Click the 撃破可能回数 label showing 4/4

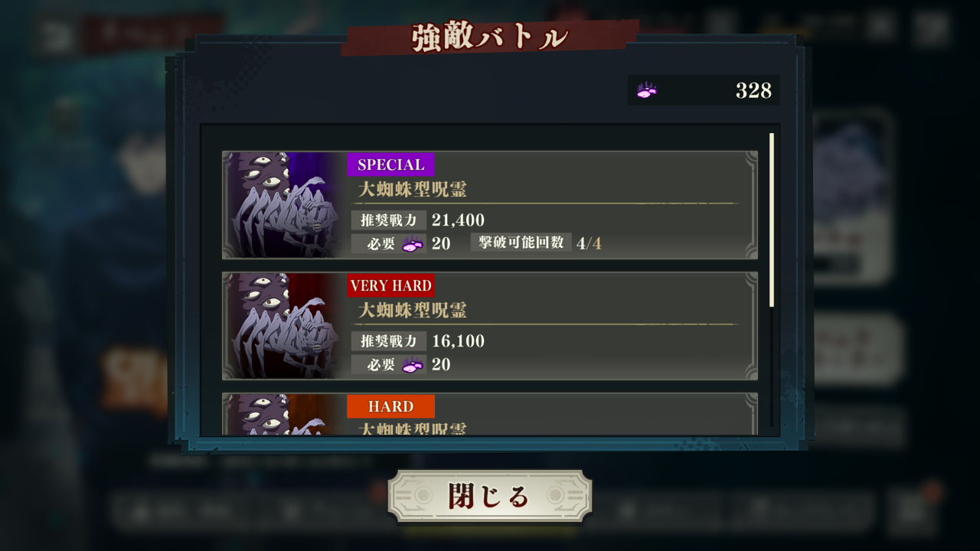click(x=521, y=243)
